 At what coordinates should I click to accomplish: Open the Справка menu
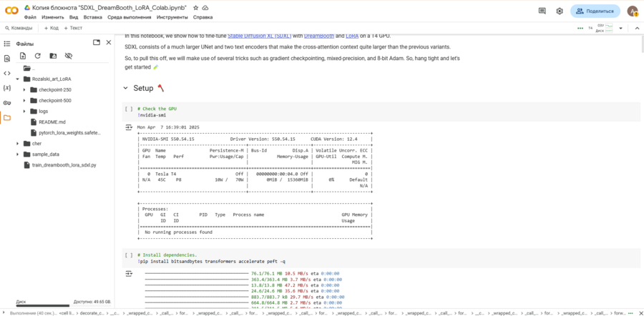(203, 17)
